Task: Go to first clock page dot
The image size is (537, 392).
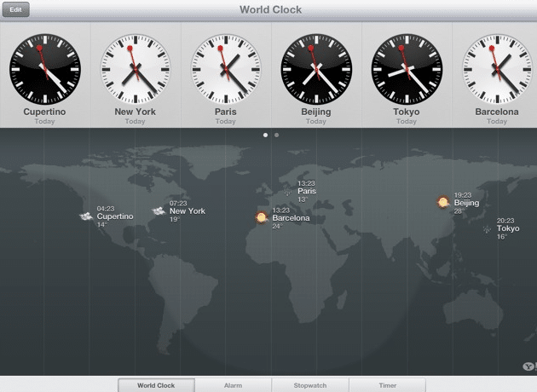Action: (265, 135)
